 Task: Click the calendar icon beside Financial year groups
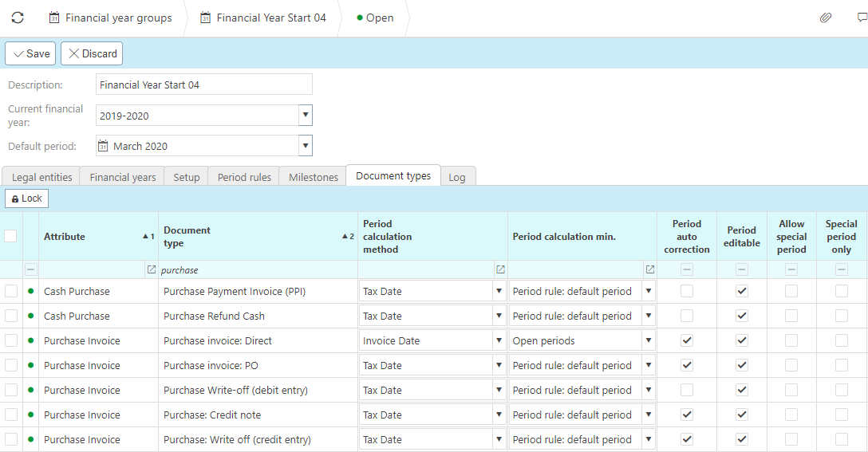pyautogui.click(x=54, y=18)
